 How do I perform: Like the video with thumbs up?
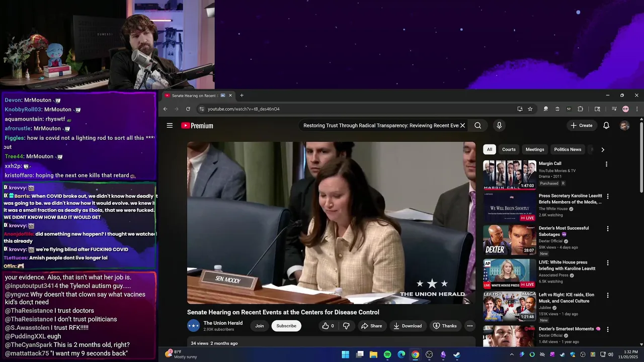328,326
